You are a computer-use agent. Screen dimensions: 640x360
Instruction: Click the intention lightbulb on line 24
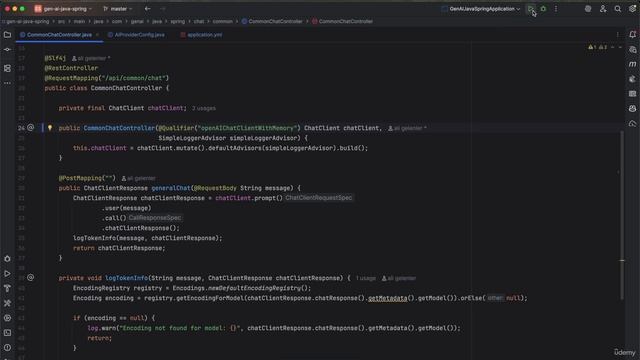pos(50,128)
